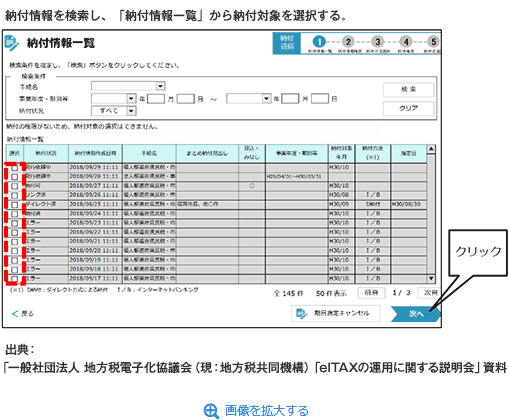This screenshot has width=510, height=420.
Task: Select エラー row dated 2018/09/20 checkbox
Action: [x=14, y=251]
